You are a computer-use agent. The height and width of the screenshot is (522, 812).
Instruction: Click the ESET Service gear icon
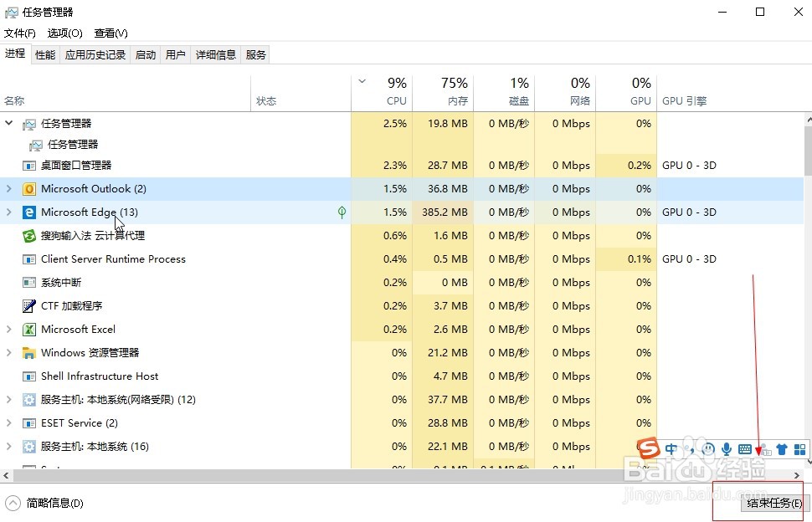(x=29, y=423)
